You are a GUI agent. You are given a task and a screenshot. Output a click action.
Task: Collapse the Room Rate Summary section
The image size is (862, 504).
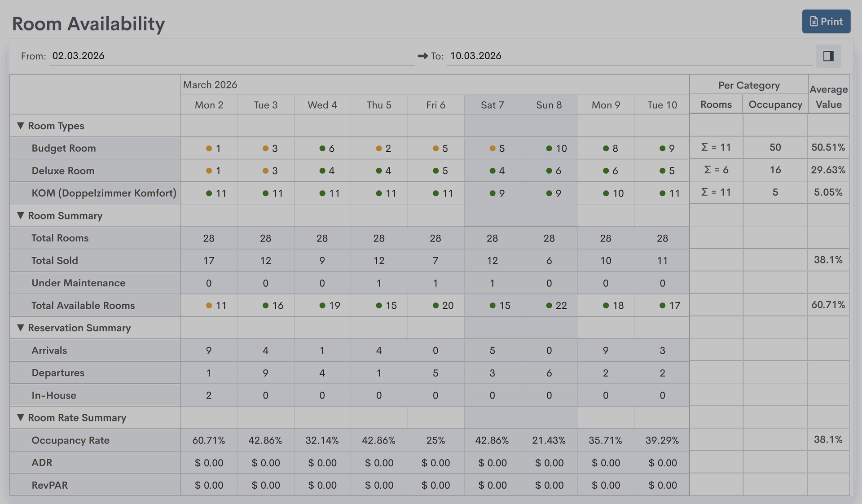pyautogui.click(x=21, y=417)
